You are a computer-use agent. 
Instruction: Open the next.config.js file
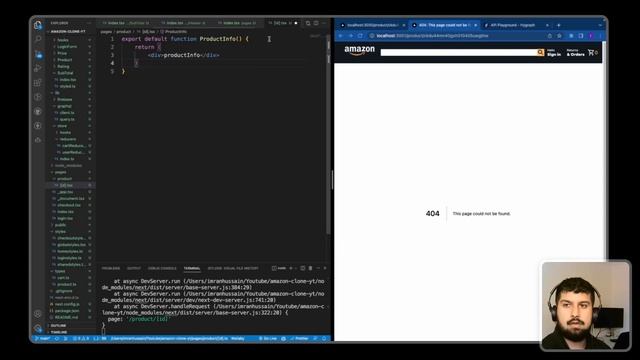pos(70,304)
